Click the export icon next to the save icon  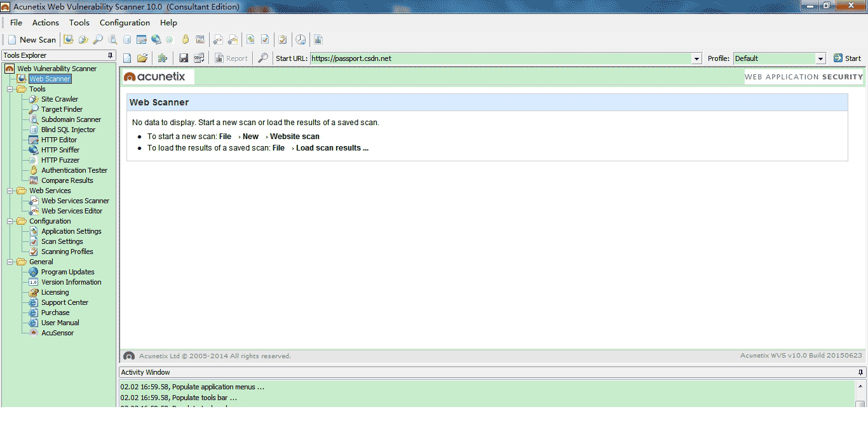click(200, 58)
